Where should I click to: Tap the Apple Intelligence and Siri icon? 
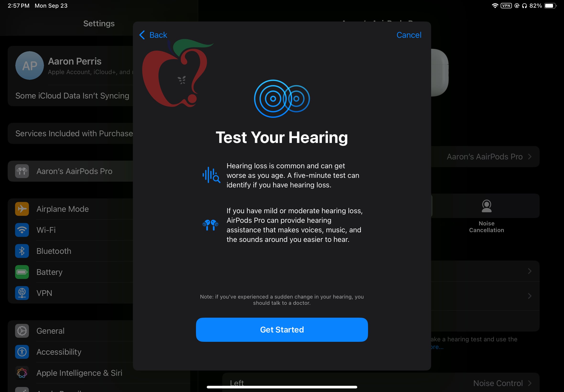pyautogui.click(x=22, y=373)
